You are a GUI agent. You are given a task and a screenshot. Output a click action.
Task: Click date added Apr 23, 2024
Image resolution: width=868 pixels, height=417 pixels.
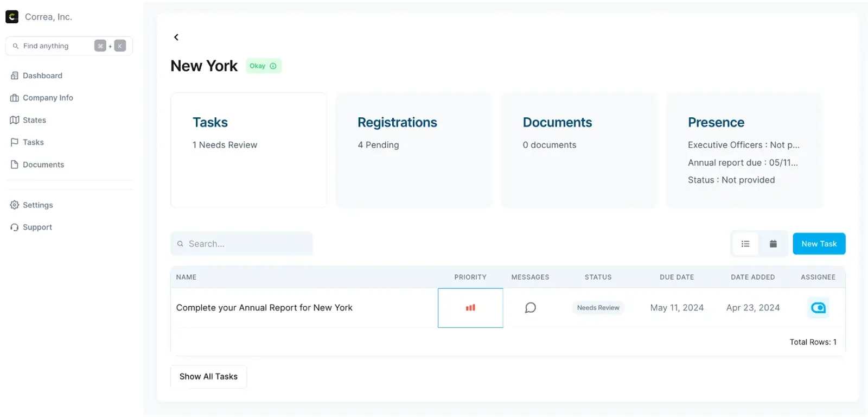(x=752, y=308)
